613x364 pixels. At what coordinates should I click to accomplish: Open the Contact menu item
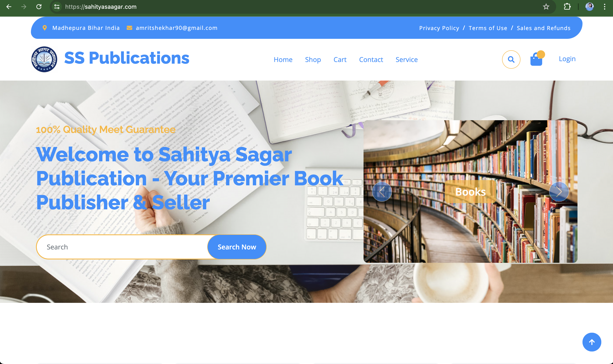click(x=371, y=60)
